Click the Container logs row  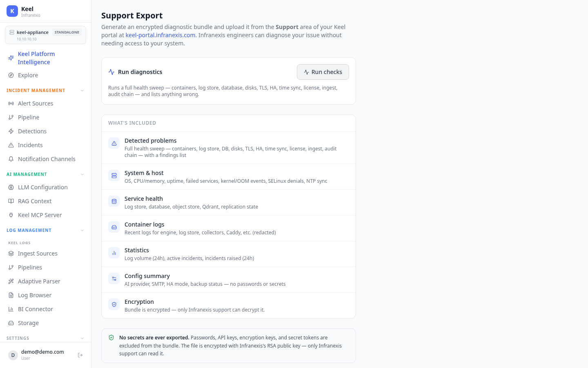(x=229, y=228)
